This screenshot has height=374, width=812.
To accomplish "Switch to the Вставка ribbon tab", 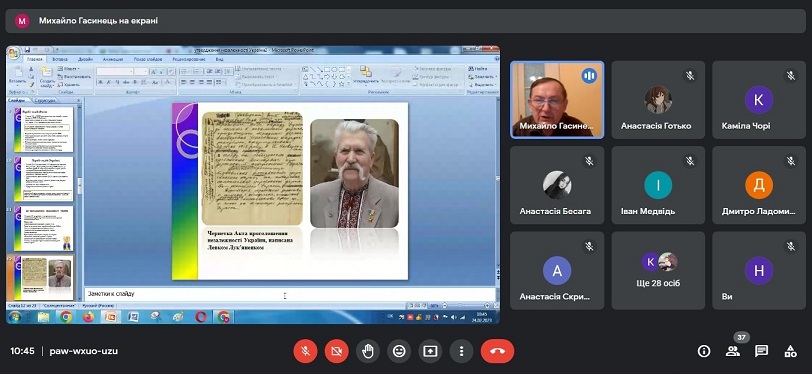I will click(x=60, y=59).
